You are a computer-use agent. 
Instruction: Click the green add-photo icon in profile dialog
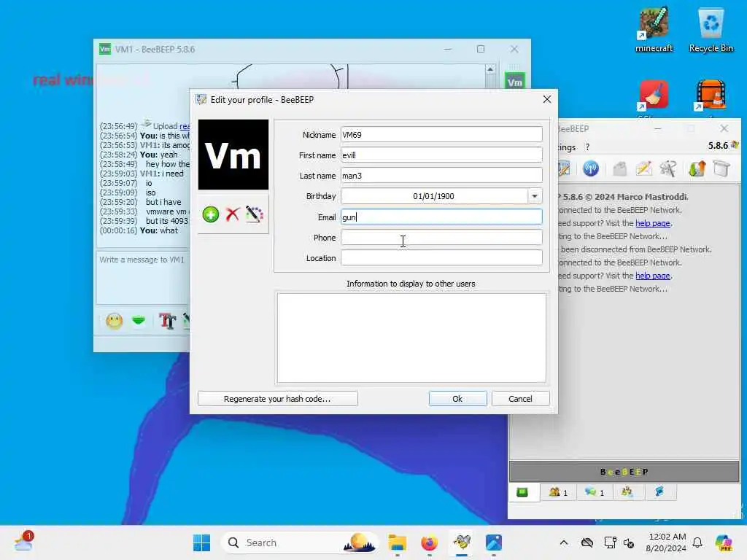click(x=211, y=214)
